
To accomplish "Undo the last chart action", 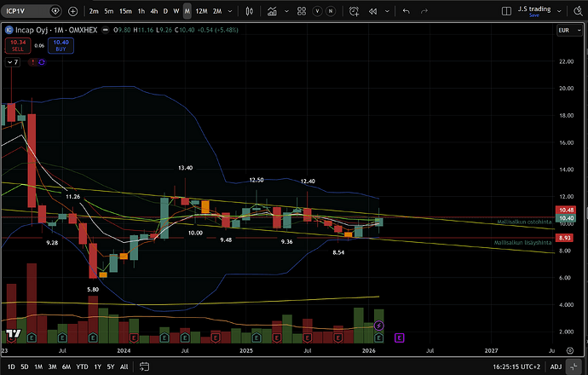I will (x=406, y=11).
